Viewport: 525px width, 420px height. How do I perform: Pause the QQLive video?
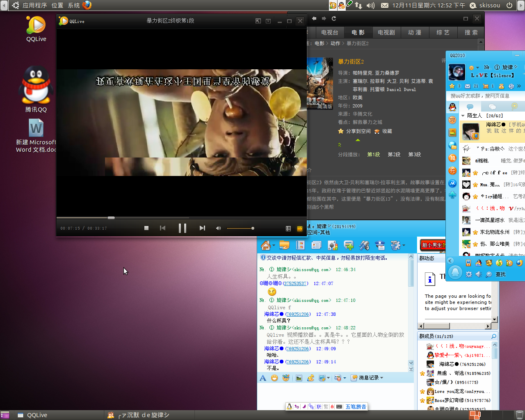pyautogui.click(x=183, y=228)
